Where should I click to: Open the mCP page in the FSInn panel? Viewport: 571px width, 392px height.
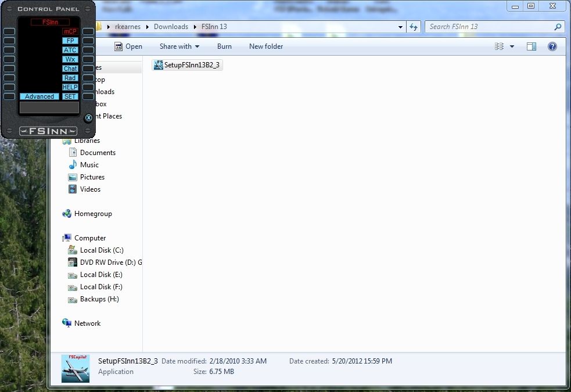[x=70, y=31]
